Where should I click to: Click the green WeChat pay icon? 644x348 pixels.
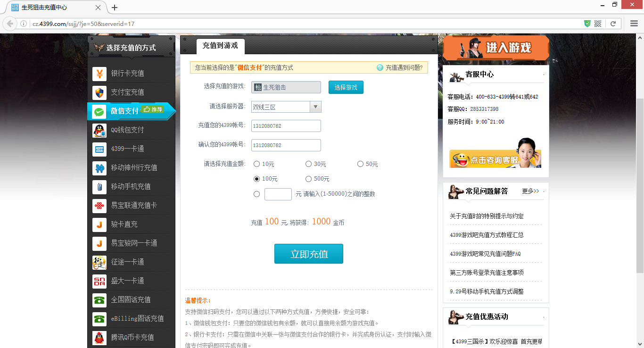coord(99,111)
